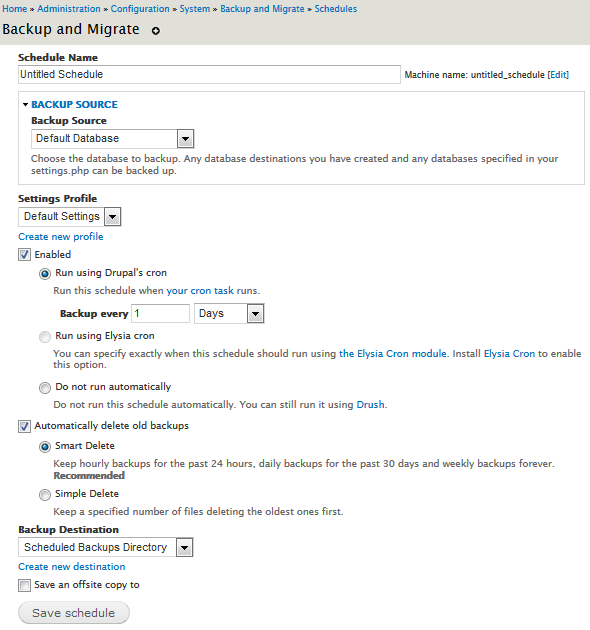Click the add shortcut plus icon
Viewport: 590px width, 630px height.
point(156,31)
